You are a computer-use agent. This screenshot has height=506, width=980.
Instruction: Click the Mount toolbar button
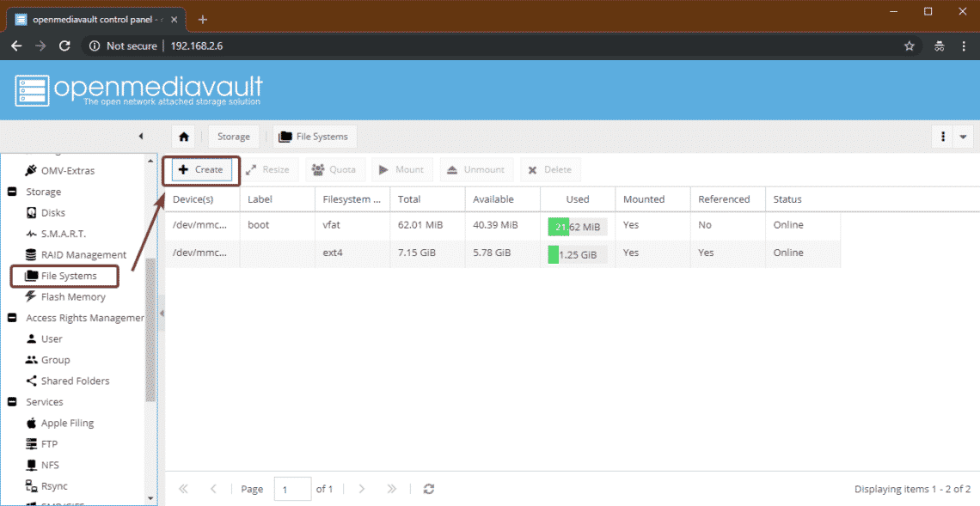point(401,169)
